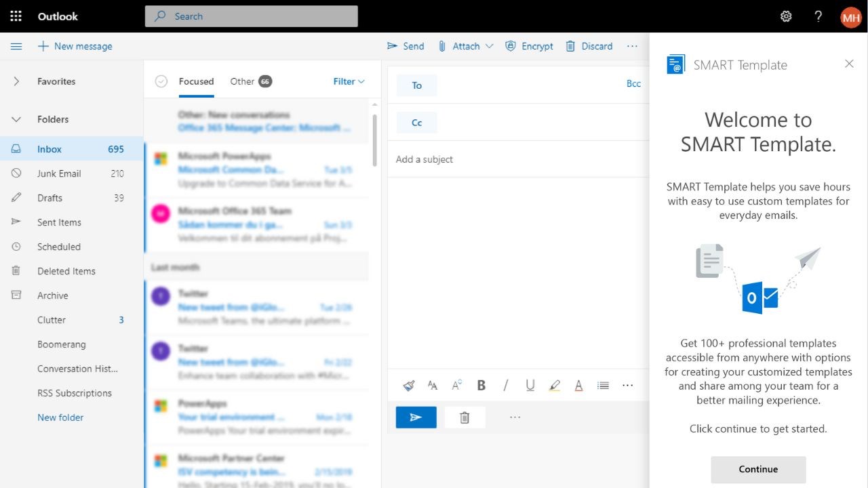Open the Microsoft Office 365 Team email

pyautogui.click(x=256, y=224)
